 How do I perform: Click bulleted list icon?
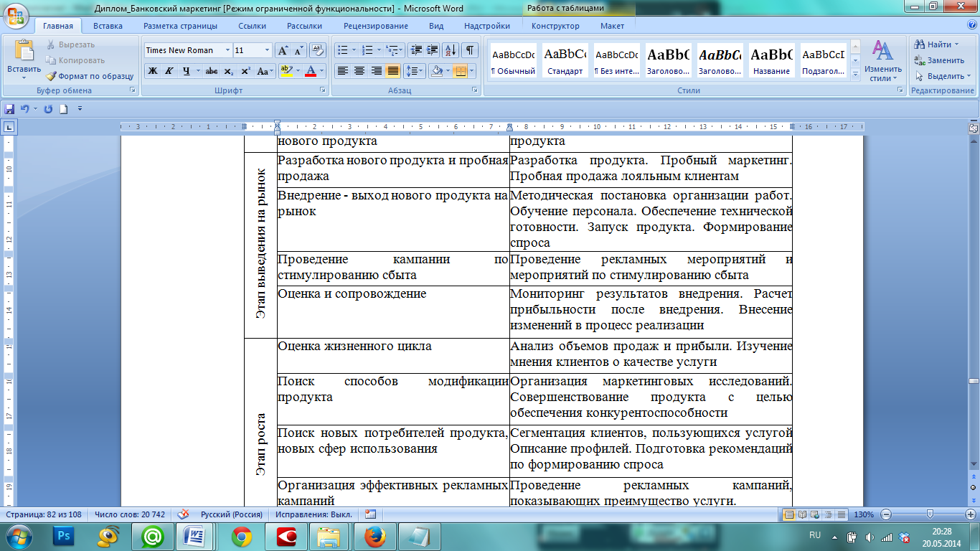point(341,50)
